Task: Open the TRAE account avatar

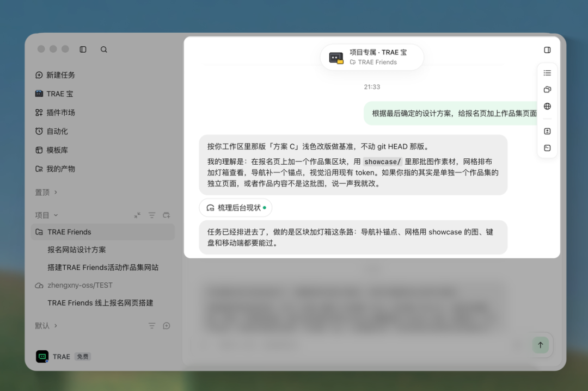Action: [42, 357]
